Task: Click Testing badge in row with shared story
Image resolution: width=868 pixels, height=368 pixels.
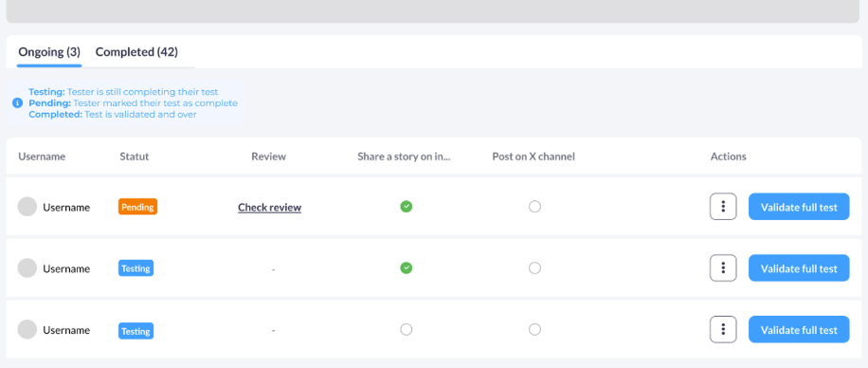Action: pyautogui.click(x=136, y=268)
